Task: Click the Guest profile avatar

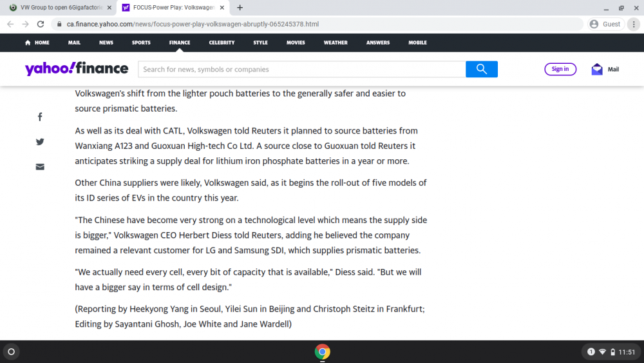Action: click(594, 25)
